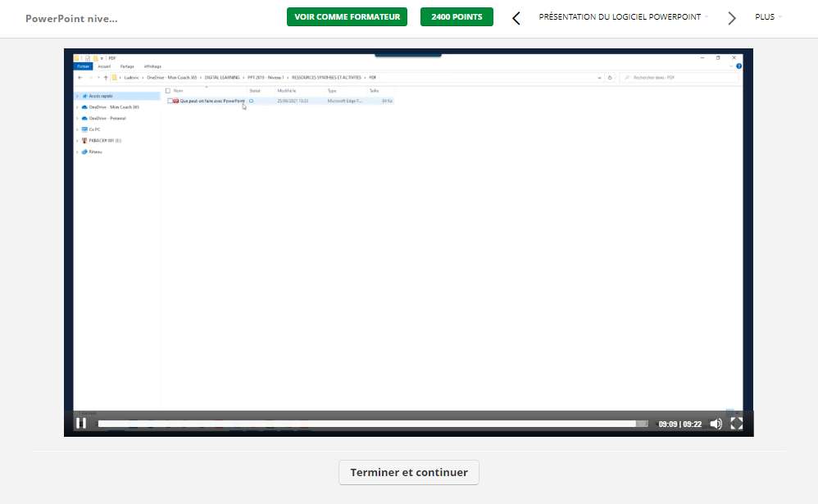This screenshot has height=504, width=818.
Task: Click the Explorer window restore button
Action: click(718, 58)
